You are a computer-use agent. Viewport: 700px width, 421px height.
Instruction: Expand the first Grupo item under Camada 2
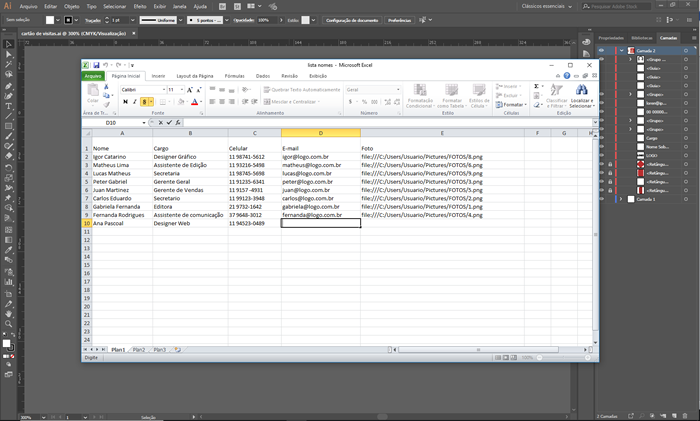pos(630,59)
